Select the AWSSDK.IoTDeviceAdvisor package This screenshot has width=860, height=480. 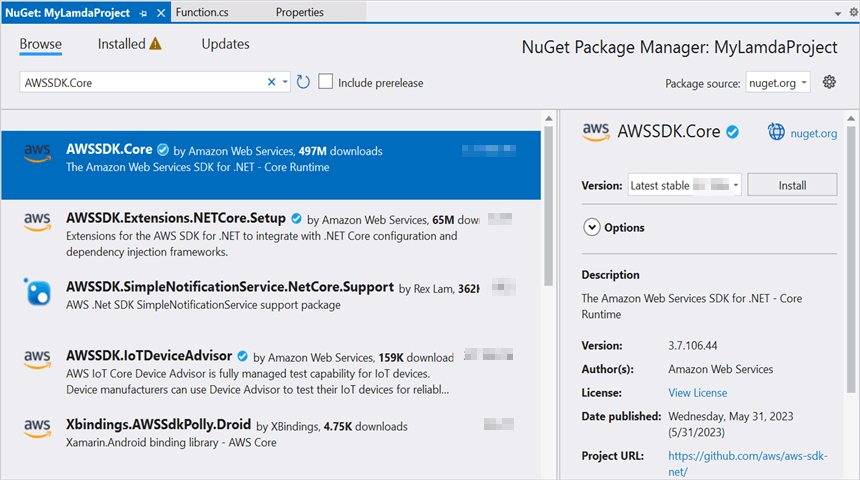click(x=271, y=372)
